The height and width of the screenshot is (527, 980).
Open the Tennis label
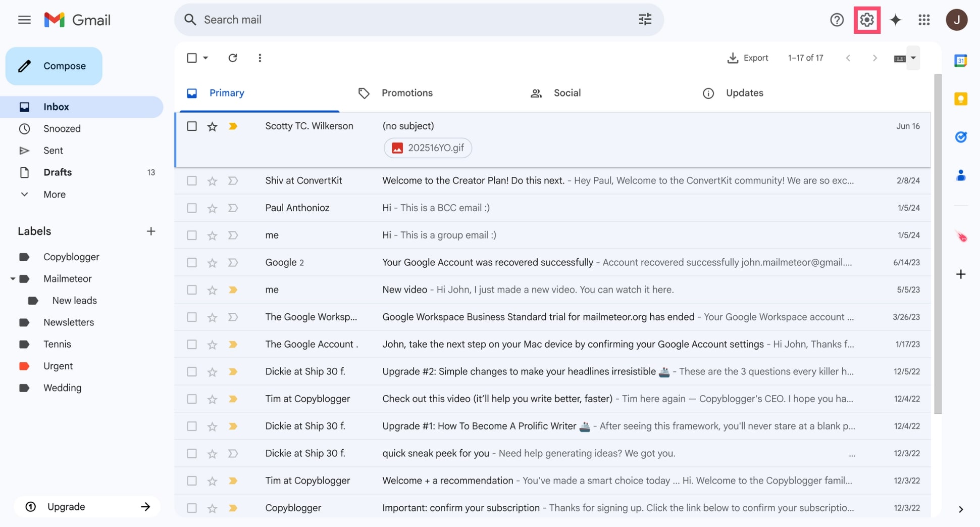(57, 344)
